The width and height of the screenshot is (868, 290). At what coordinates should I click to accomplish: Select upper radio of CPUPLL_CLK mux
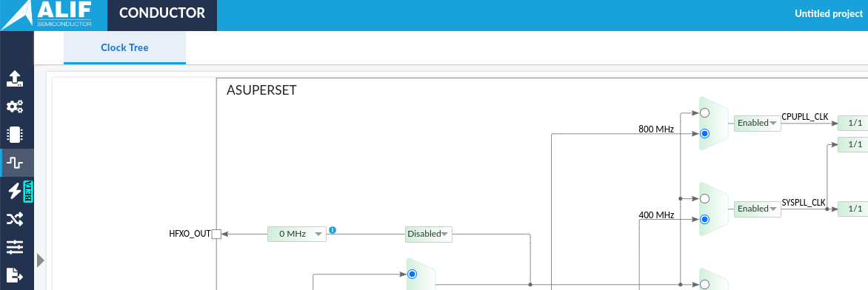click(704, 113)
